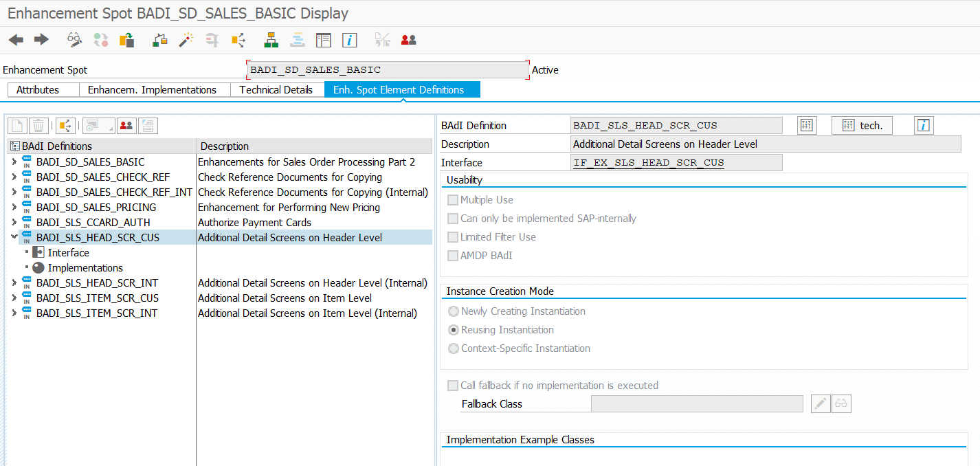Viewport: 980px width, 466px height.
Task: Open the IF_EX_SLS_HEAD_SCR_CUS interface link
Action: (x=649, y=163)
